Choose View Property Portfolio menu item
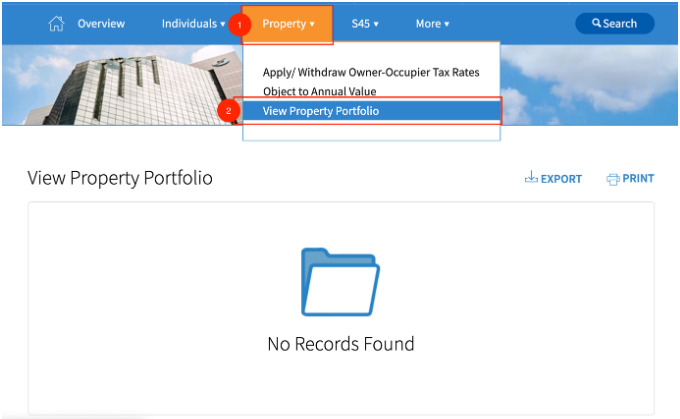Image resolution: width=680 pixels, height=419 pixels. point(371,111)
